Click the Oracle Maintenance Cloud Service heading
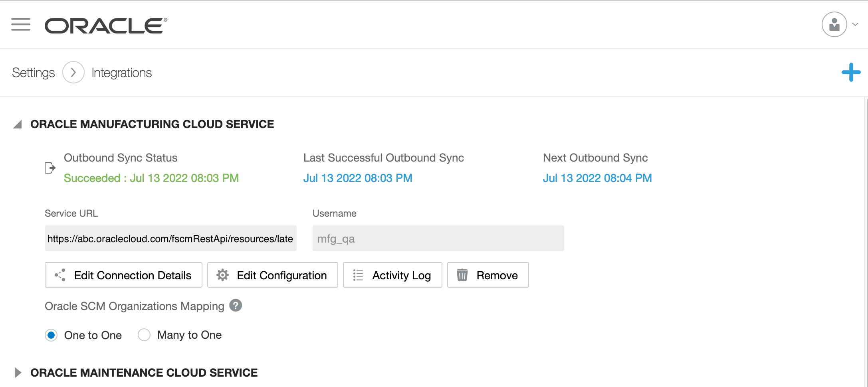The image size is (868, 387). click(144, 373)
